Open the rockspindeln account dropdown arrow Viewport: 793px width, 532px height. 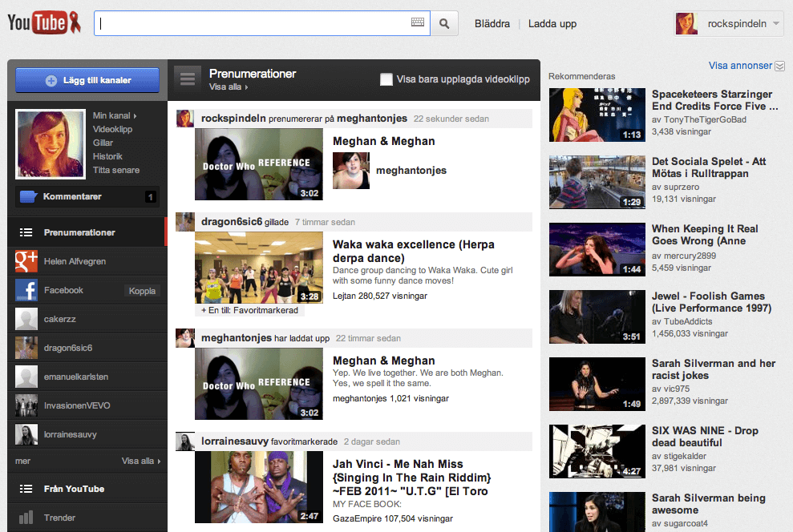click(x=776, y=23)
